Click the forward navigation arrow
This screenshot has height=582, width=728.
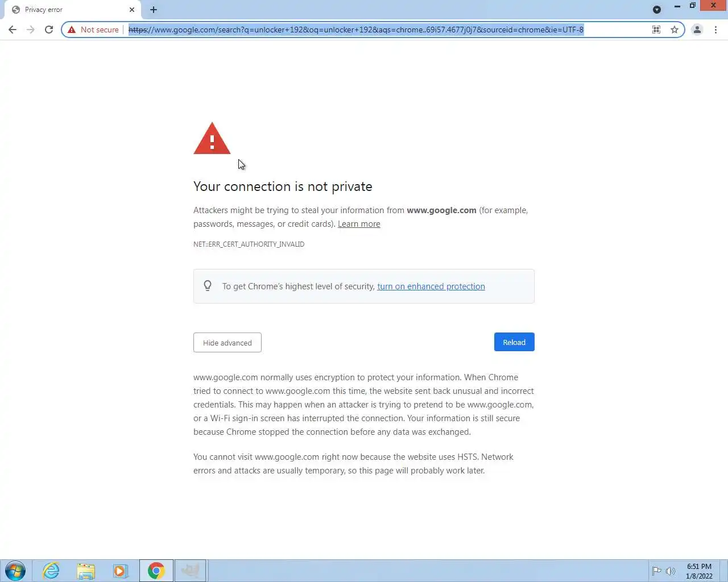tap(31, 30)
